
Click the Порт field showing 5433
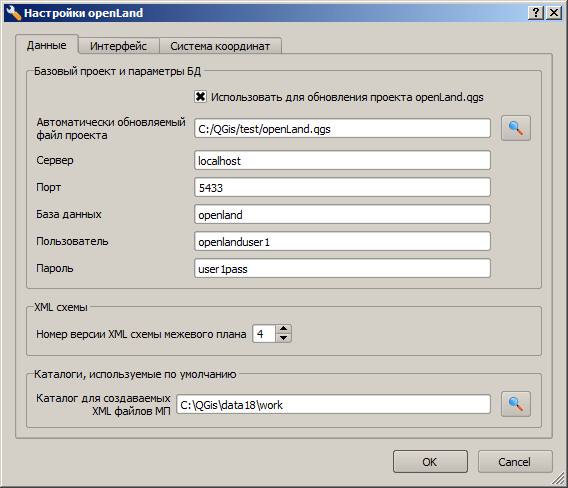pos(342,187)
